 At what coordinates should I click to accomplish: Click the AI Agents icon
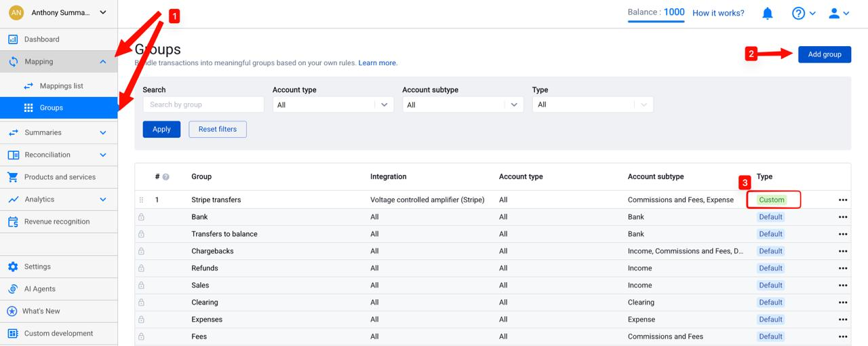click(13, 289)
